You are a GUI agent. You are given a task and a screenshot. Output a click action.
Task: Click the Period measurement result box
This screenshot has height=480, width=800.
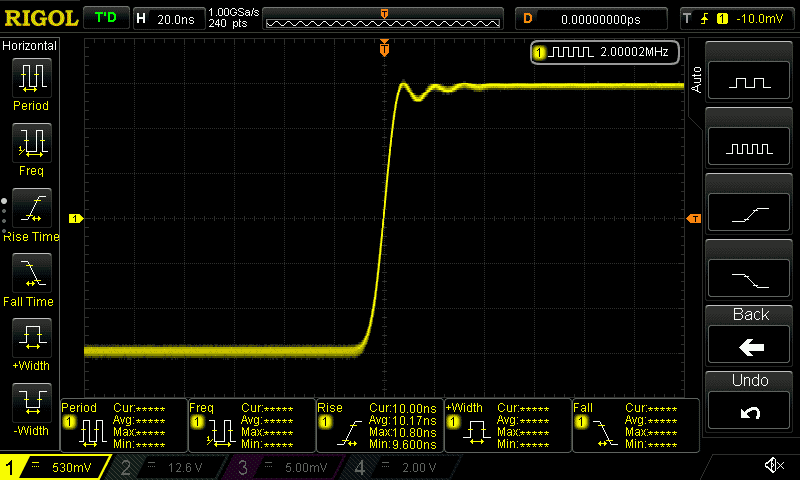(x=124, y=425)
